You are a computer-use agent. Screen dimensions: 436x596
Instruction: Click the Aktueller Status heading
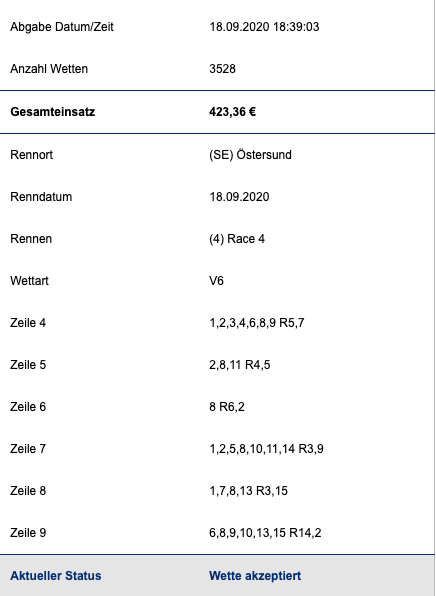point(55,575)
